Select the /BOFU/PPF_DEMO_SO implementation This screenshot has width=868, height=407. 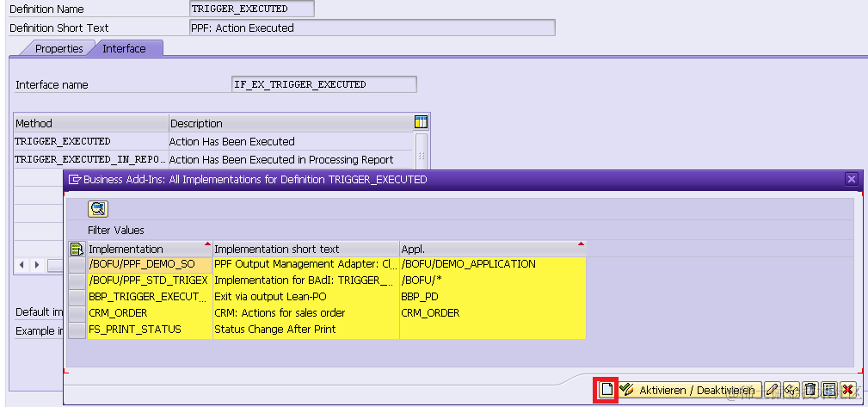coord(150,264)
